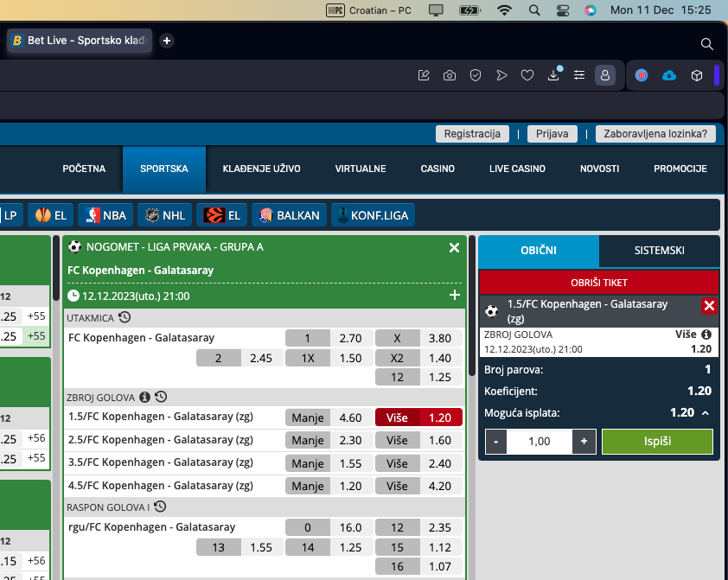Open PROMOCIJE menu item
728x580 pixels.
point(680,169)
